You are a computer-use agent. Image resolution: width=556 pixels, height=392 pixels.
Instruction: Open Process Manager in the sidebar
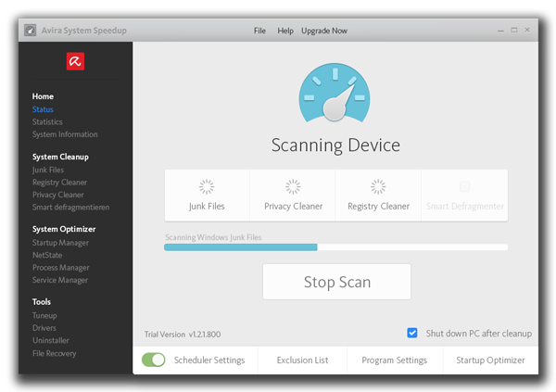[60, 268]
